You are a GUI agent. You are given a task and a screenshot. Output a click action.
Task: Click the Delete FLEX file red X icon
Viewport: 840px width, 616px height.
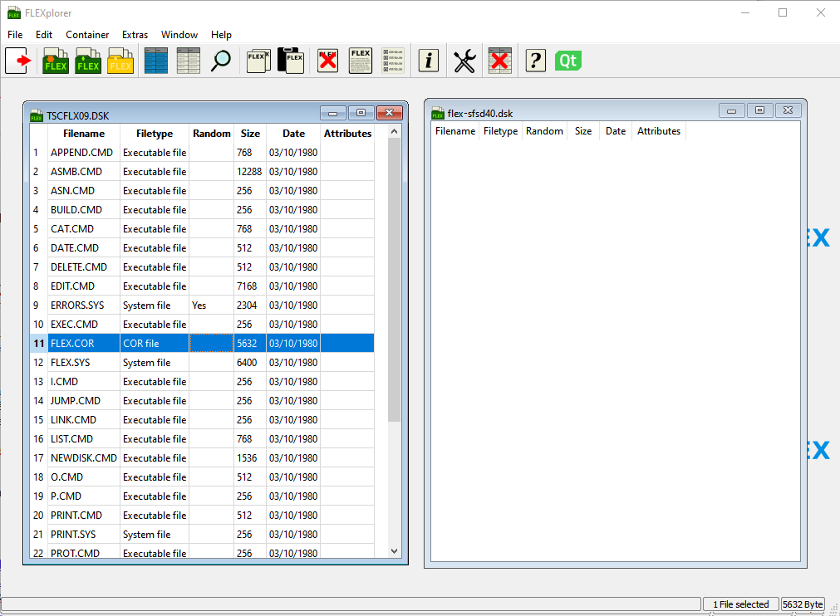327,61
